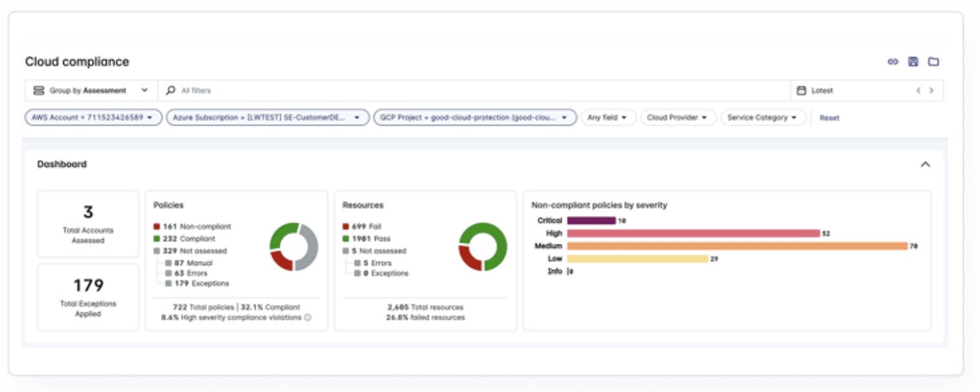Open the AWS Account filter dropdown

click(x=93, y=118)
